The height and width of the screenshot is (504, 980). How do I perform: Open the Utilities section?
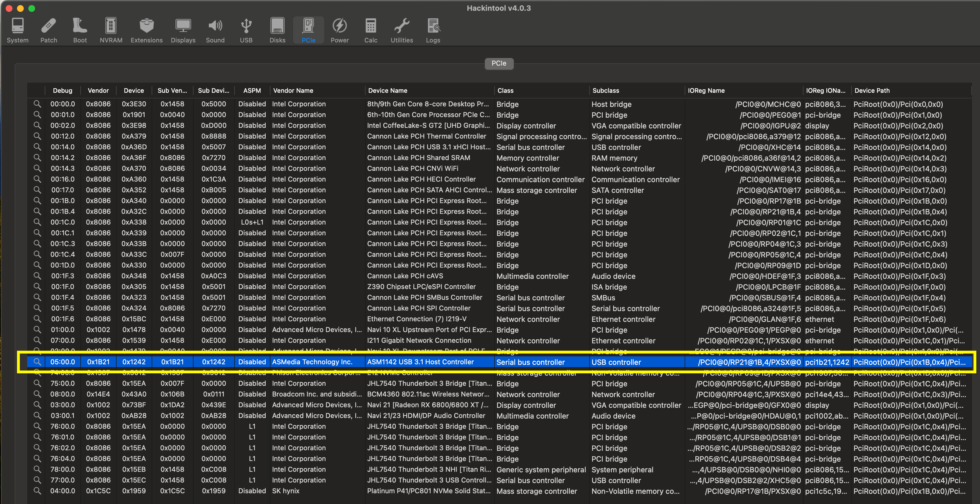coord(402,31)
